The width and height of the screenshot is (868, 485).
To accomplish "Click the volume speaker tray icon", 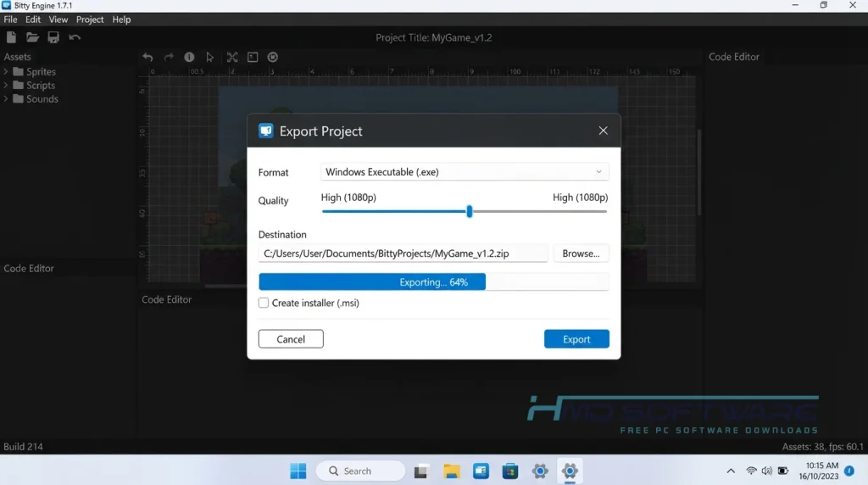I will tap(766, 471).
